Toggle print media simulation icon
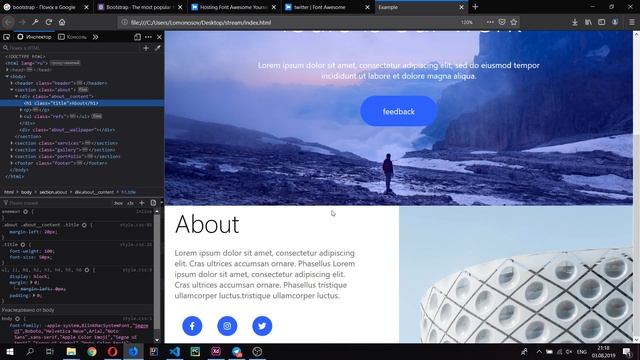 [153, 203]
